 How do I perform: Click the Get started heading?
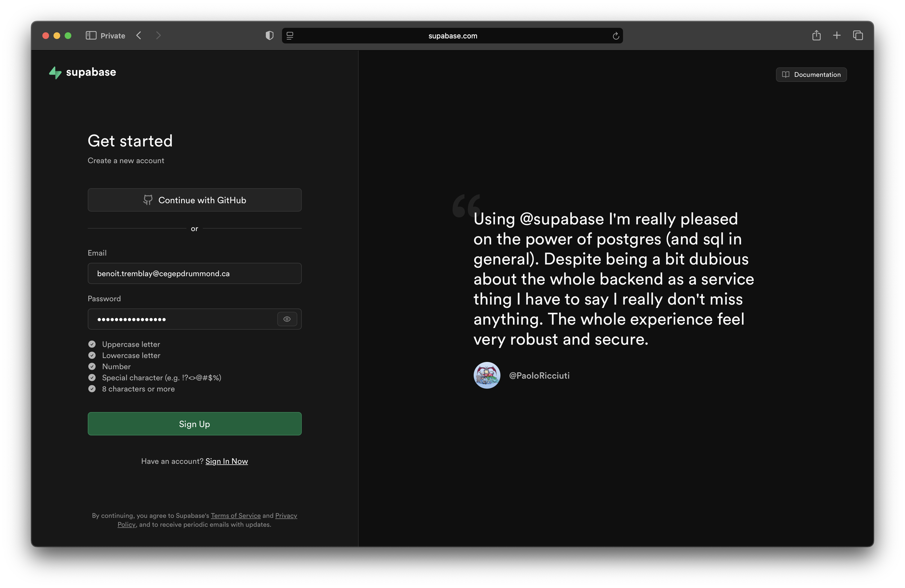tap(130, 141)
